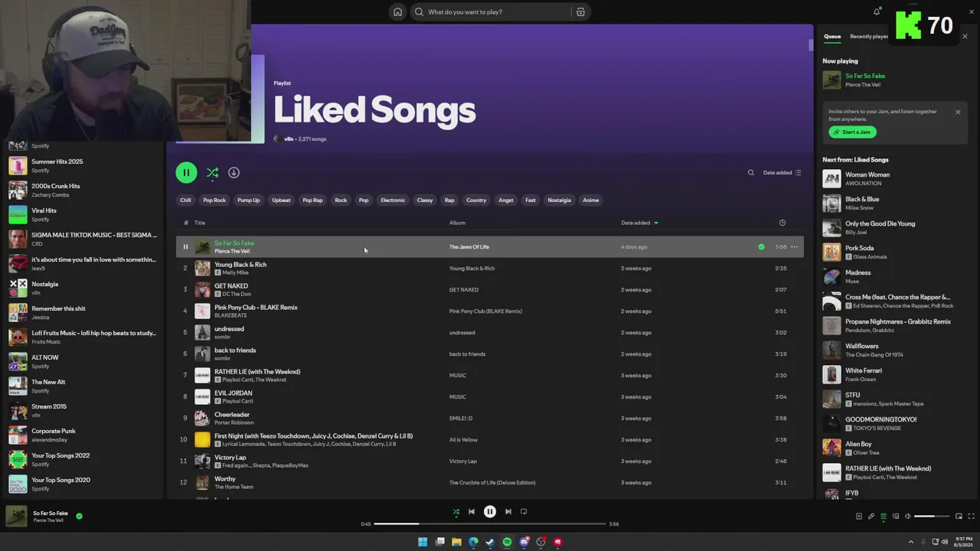Pause Liked Songs with big green button
The image size is (980, 551).
point(186,173)
